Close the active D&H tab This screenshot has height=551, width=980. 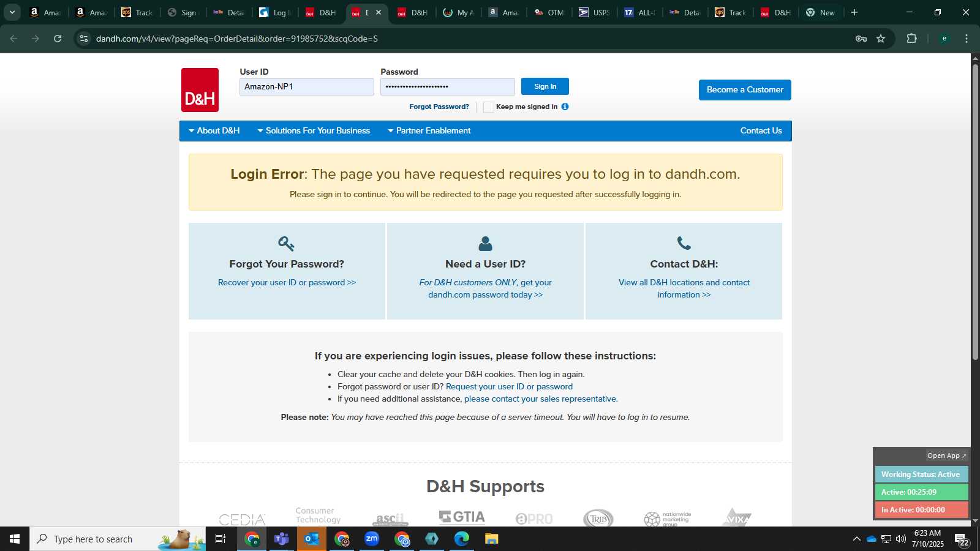[x=379, y=12]
